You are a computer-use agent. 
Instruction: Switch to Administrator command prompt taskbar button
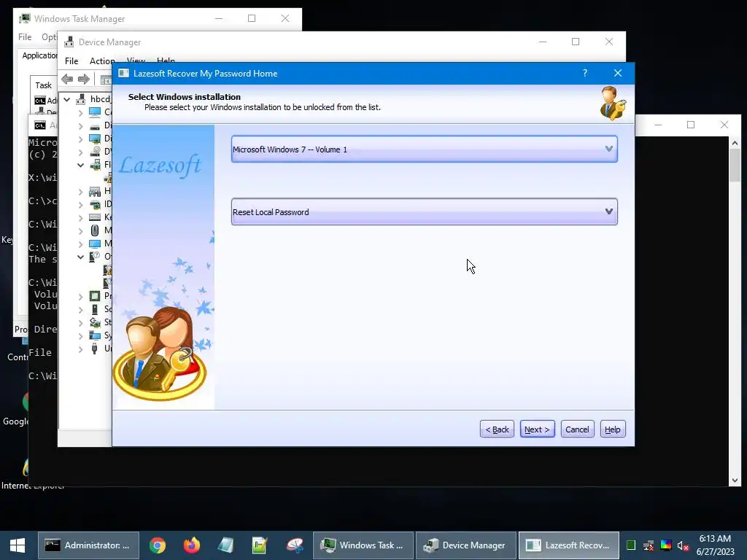88,545
